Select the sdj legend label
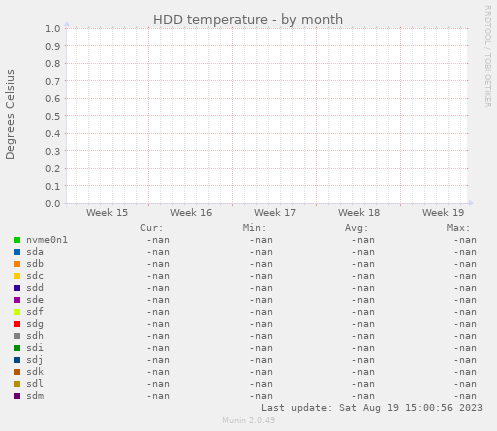This screenshot has width=497, height=431. tap(35, 360)
